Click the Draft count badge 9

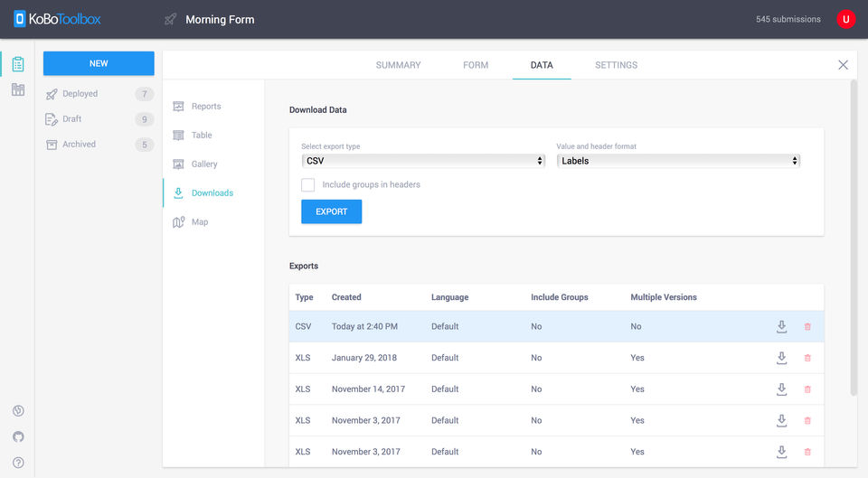pos(145,119)
